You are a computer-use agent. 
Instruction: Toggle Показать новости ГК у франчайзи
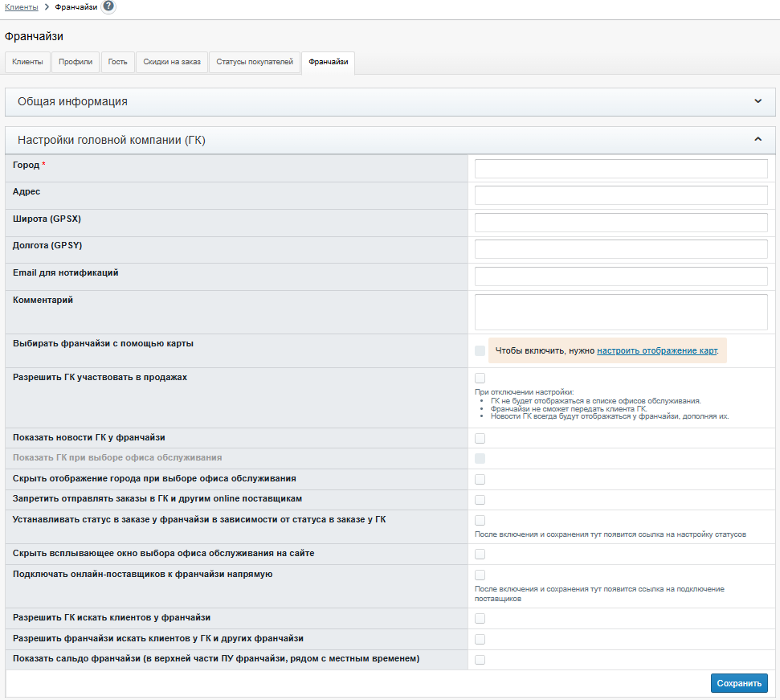click(x=480, y=439)
